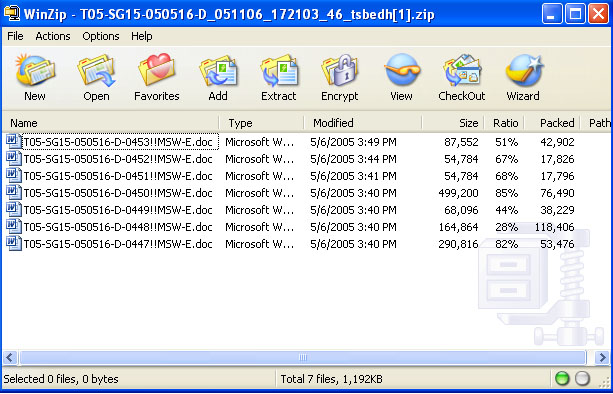The height and width of the screenshot is (394, 613).
Task: Click the horizontal scrollbar right arrow
Action: [603, 357]
